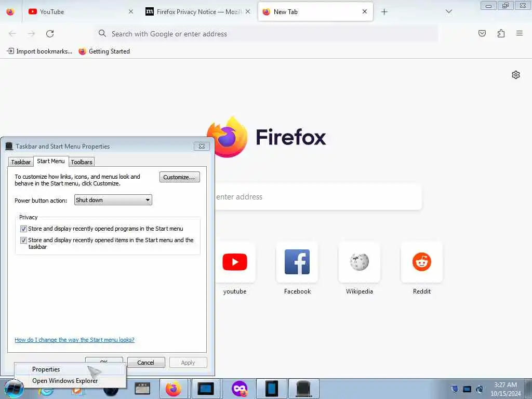Open the Extensions puzzle icon
532x399 pixels.
pyautogui.click(x=501, y=33)
